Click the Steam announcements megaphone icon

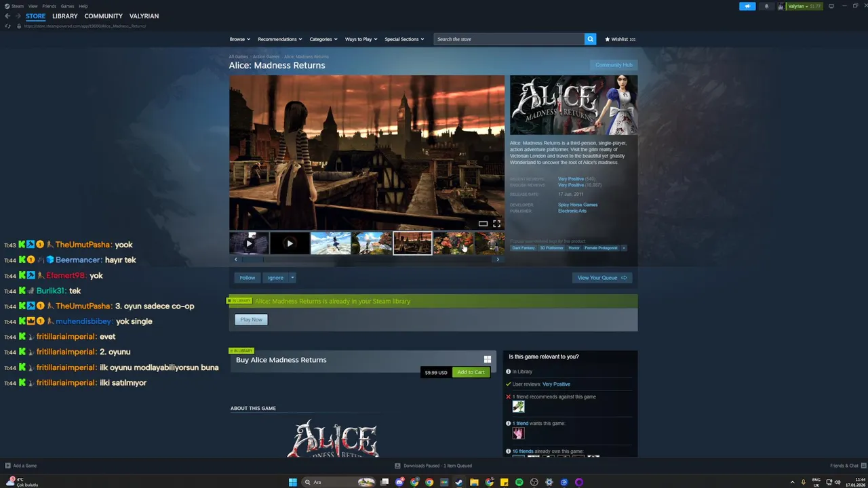click(x=747, y=6)
